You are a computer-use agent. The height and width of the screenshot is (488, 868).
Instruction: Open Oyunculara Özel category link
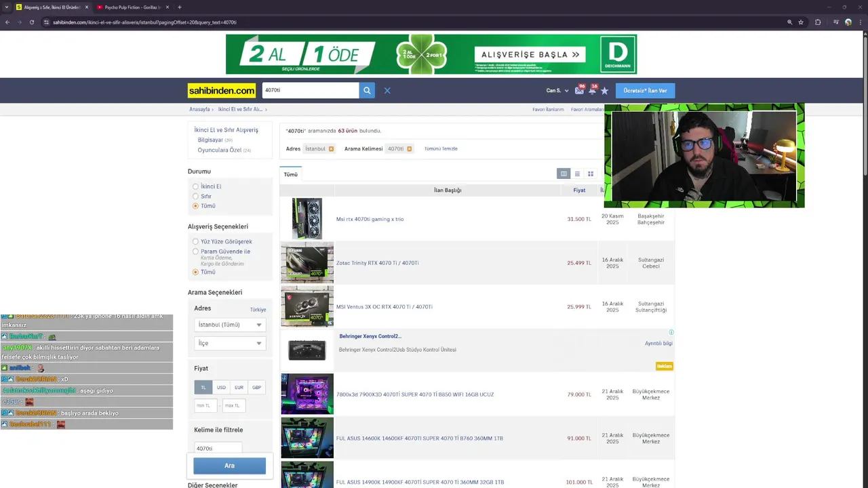pos(220,150)
